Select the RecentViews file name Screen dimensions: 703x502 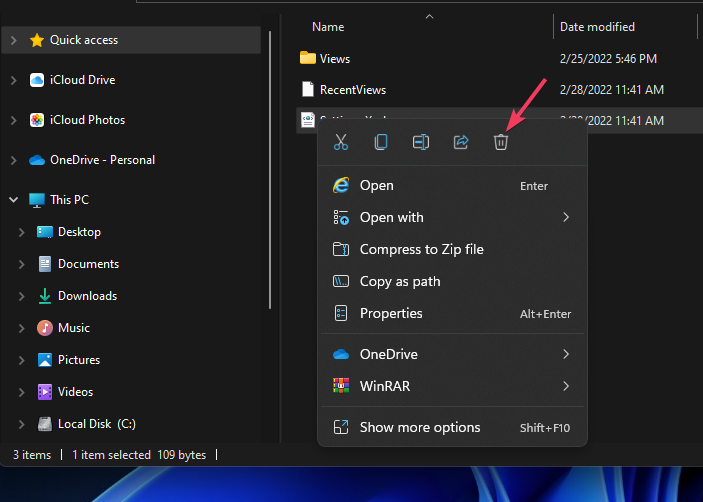pos(353,90)
